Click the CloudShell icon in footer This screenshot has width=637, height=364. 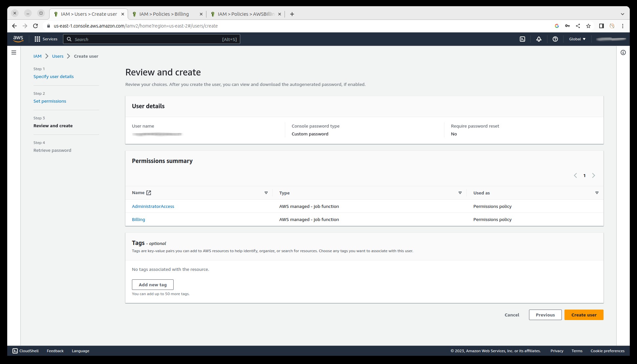[15, 351]
